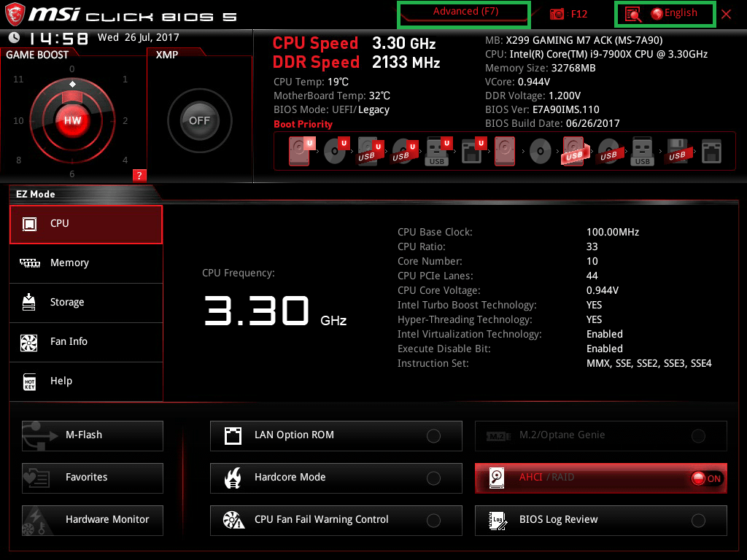Click the date Wed 26 Jul, 2017
747x560 pixels.
[138, 38]
